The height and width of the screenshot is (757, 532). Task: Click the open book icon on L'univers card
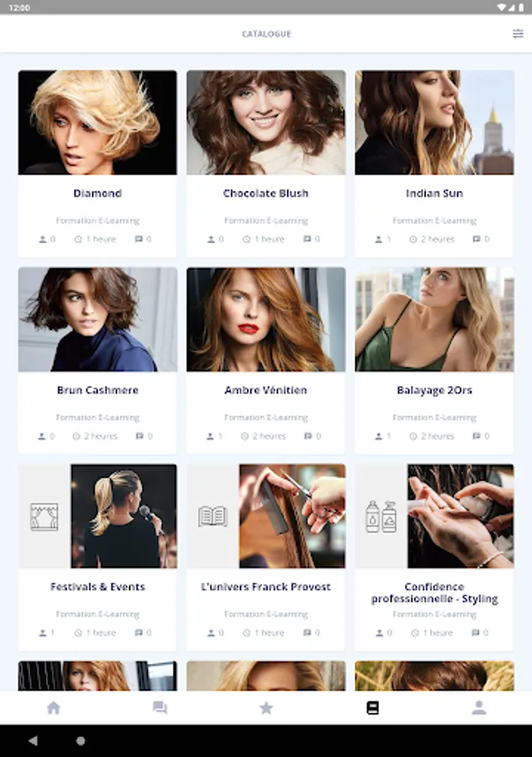(x=213, y=516)
